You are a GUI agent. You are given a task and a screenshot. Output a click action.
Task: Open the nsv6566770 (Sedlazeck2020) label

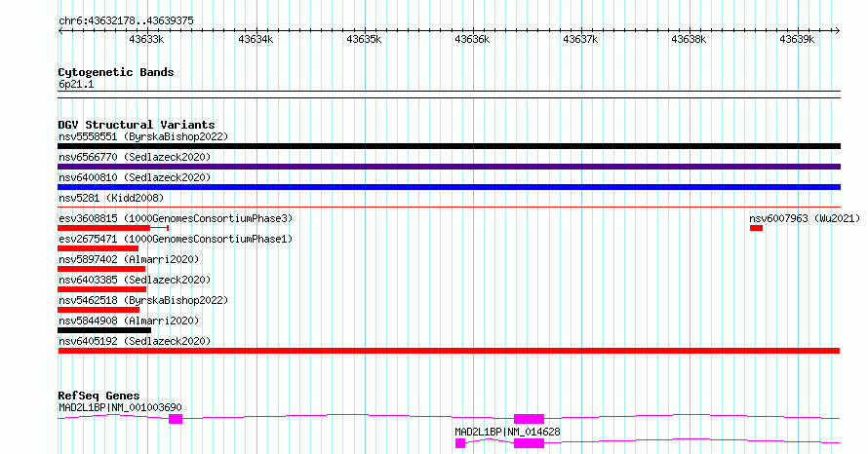click(135, 157)
